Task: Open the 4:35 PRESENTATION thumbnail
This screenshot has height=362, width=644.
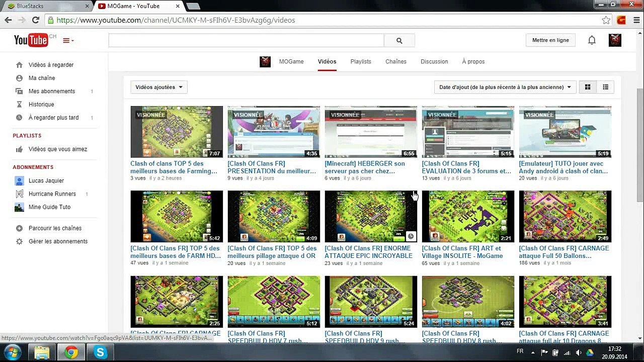Action: (274, 132)
